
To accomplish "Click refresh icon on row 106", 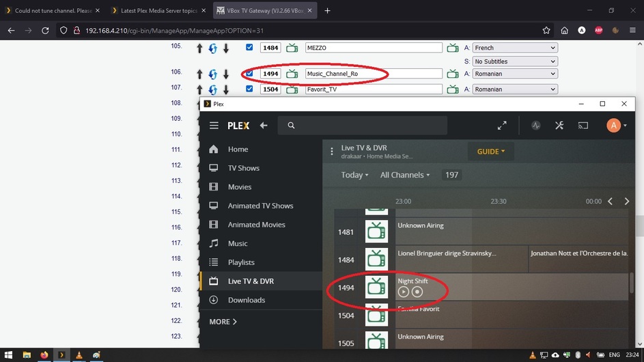I will [213, 74].
